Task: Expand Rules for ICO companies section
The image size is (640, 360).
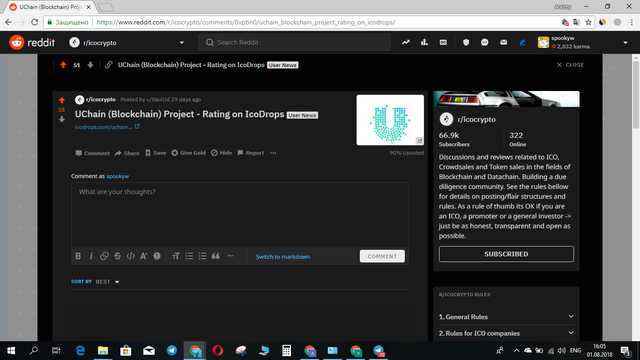Action: [x=506, y=333]
